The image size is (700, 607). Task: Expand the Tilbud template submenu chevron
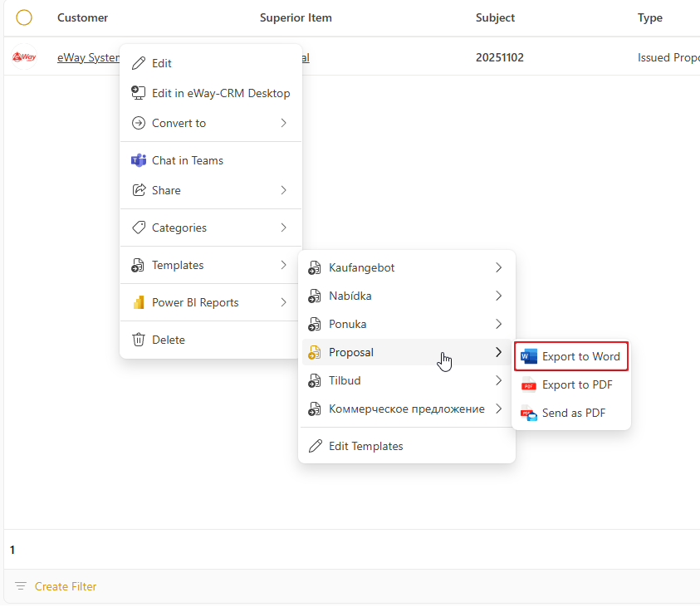pos(498,381)
